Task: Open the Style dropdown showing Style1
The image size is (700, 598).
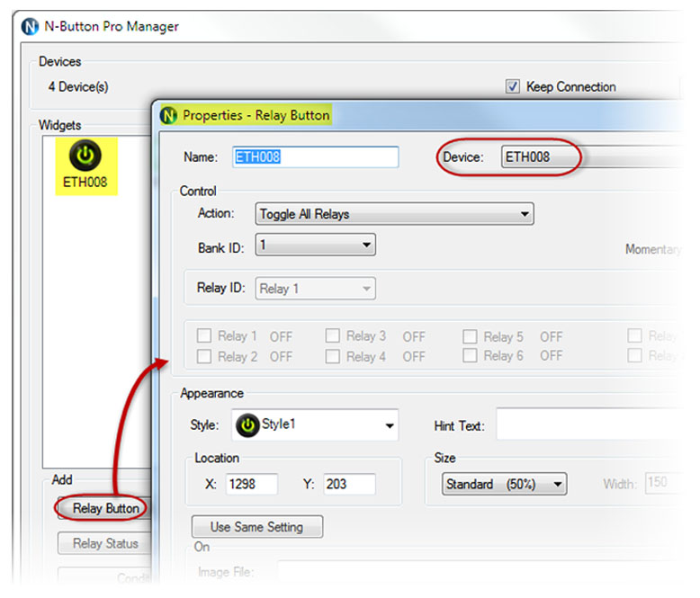Action: tap(315, 424)
